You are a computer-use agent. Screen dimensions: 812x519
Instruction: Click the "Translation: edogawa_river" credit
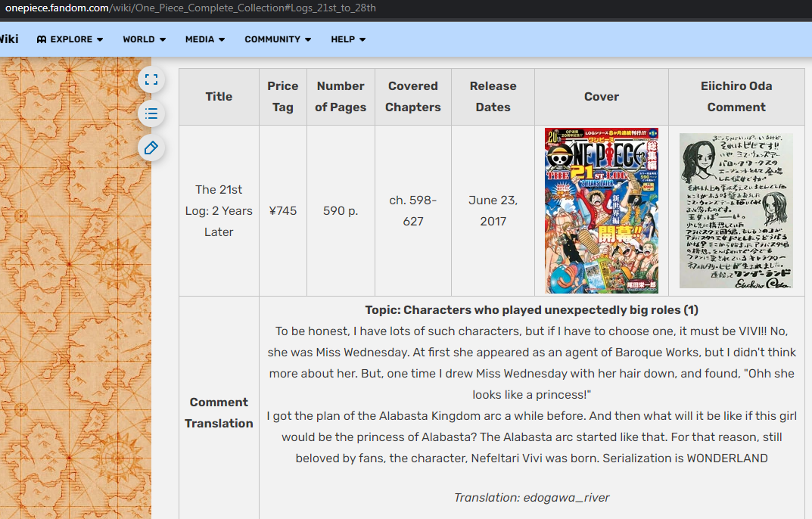click(x=532, y=498)
